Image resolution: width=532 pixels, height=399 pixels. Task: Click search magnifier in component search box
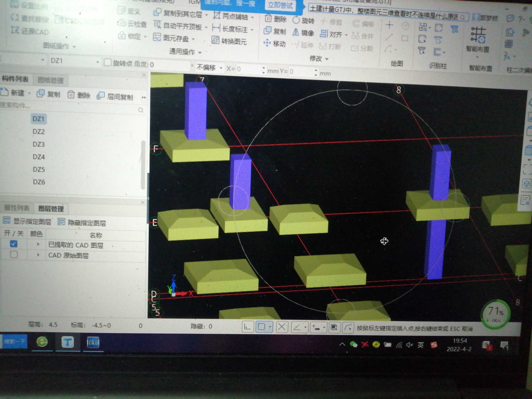pos(140,110)
